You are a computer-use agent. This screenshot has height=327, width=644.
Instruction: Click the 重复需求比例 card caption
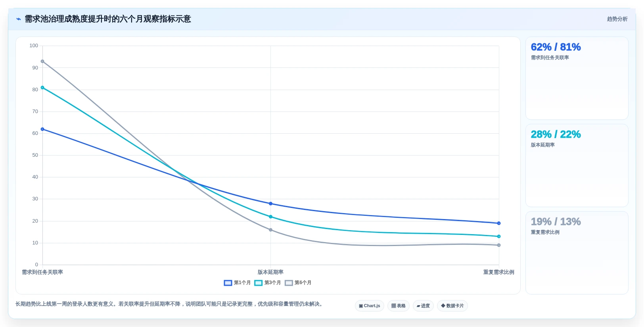545,232
